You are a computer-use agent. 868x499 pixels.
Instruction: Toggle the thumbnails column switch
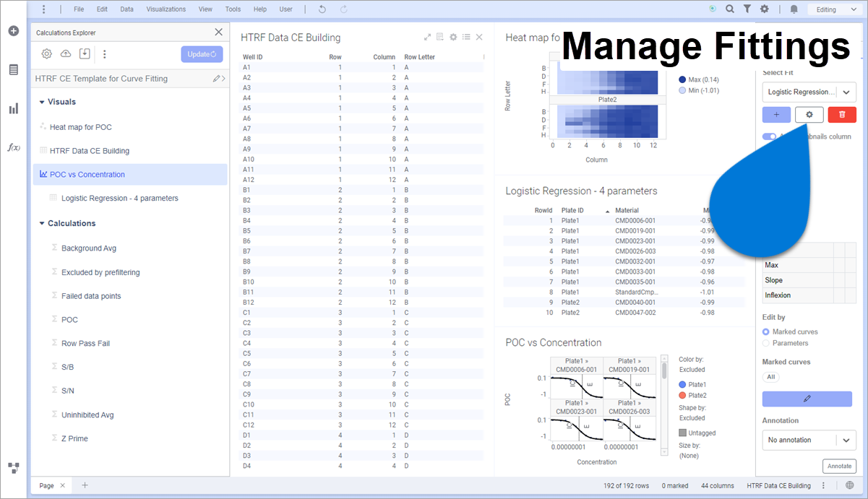pyautogui.click(x=769, y=136)
